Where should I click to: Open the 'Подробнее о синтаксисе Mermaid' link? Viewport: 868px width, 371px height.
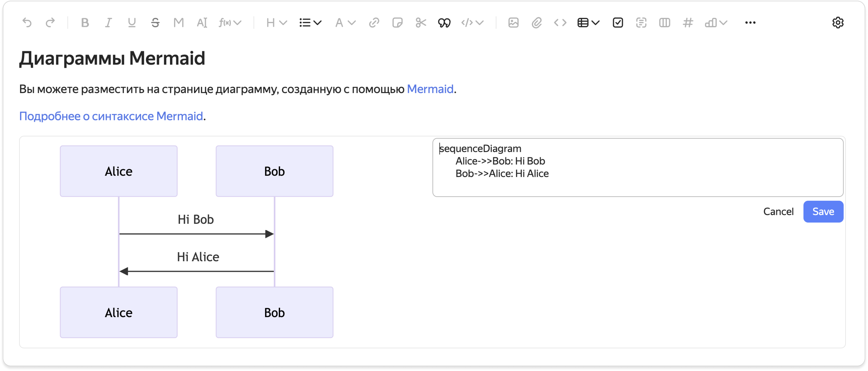(111, 116)
